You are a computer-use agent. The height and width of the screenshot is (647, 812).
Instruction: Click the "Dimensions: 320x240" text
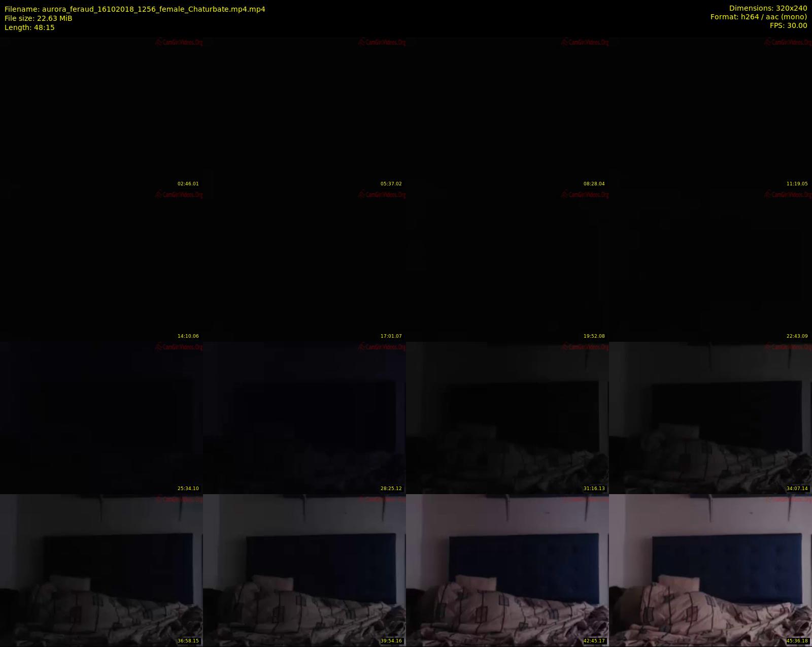768,8
